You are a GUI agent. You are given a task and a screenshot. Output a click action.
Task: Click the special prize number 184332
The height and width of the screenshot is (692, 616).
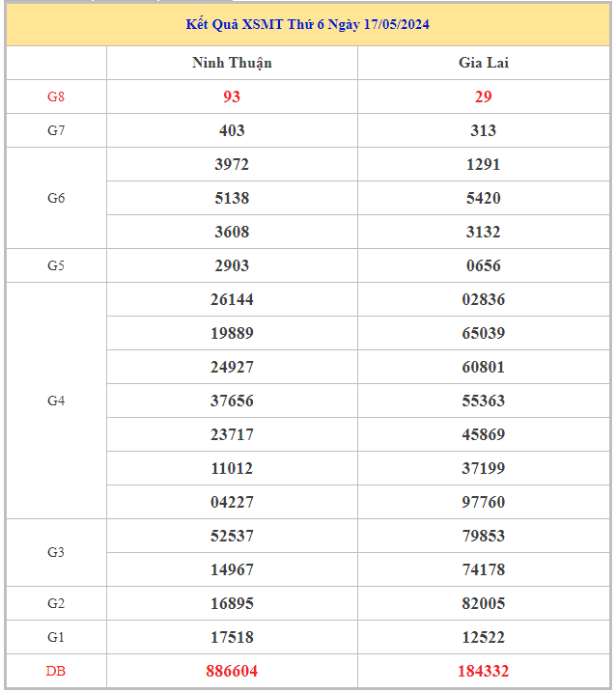click(483, 671)
